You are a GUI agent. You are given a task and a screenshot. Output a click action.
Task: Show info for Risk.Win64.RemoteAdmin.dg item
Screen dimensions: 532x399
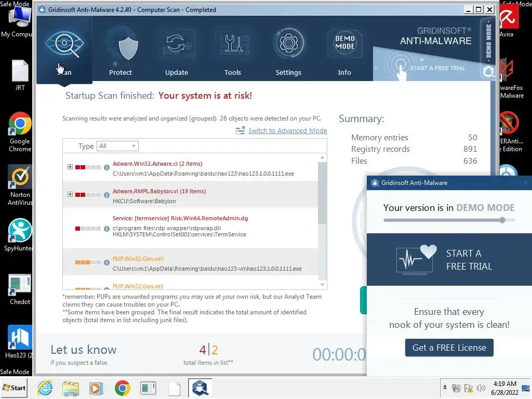point(107,229)
